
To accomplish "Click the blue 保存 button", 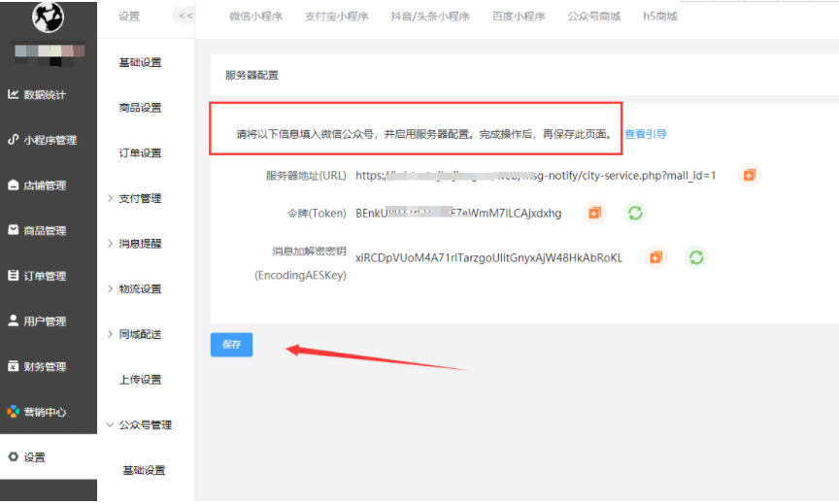I will coord(231,345).
